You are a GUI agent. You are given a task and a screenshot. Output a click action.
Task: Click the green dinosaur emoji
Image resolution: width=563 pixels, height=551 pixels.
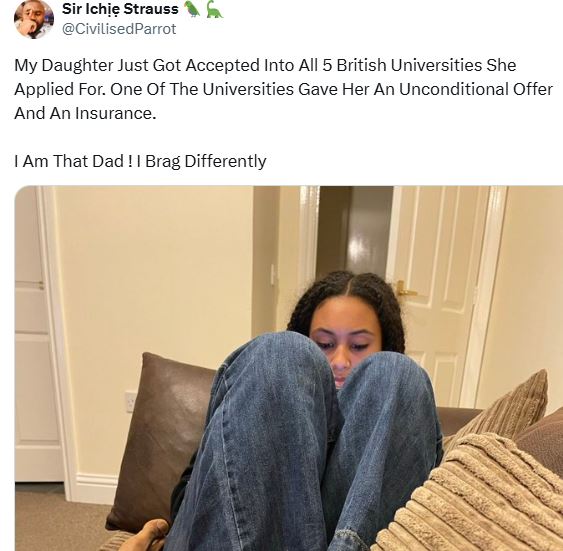(x=214, y=9)
